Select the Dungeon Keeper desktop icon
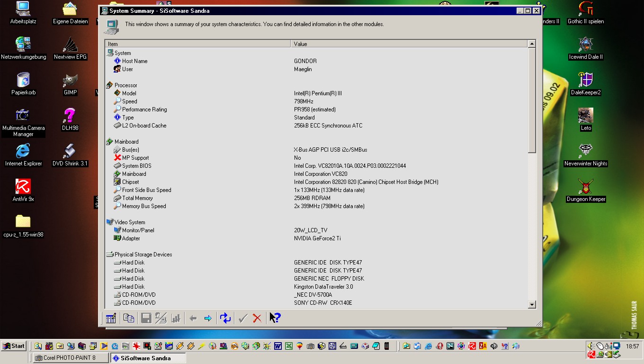 [586, 191]
